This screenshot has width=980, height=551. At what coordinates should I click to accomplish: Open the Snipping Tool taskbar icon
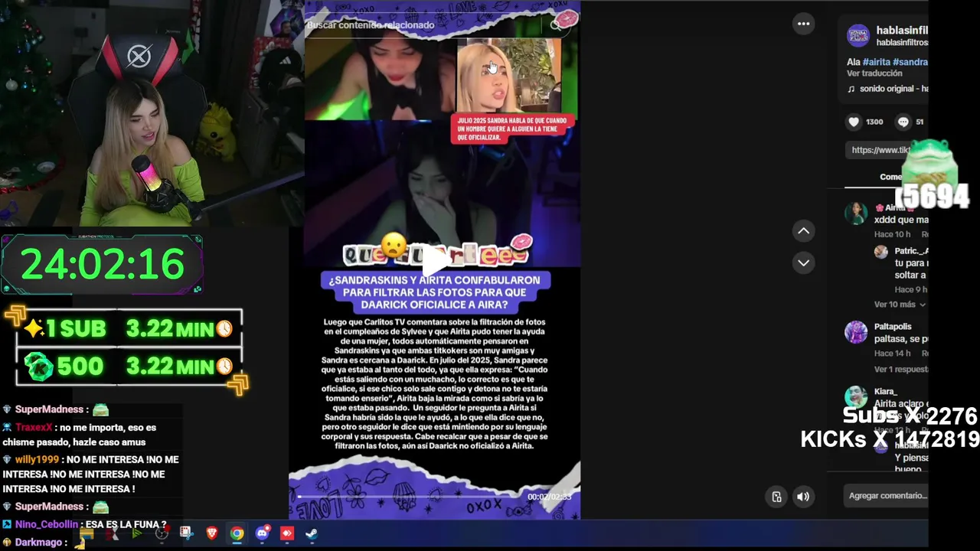186,533
